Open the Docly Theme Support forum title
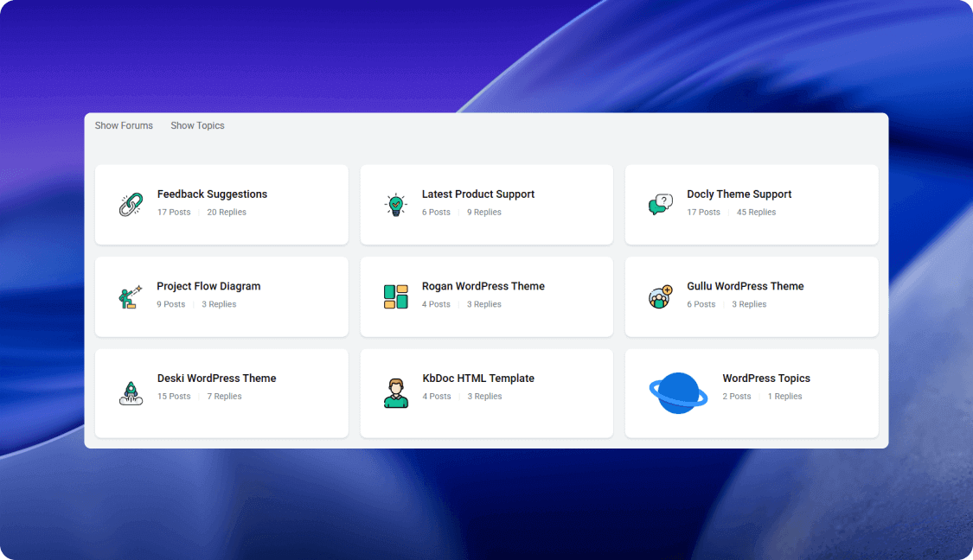The height and width of the screenshot is (560, 973). pos(739,194)
